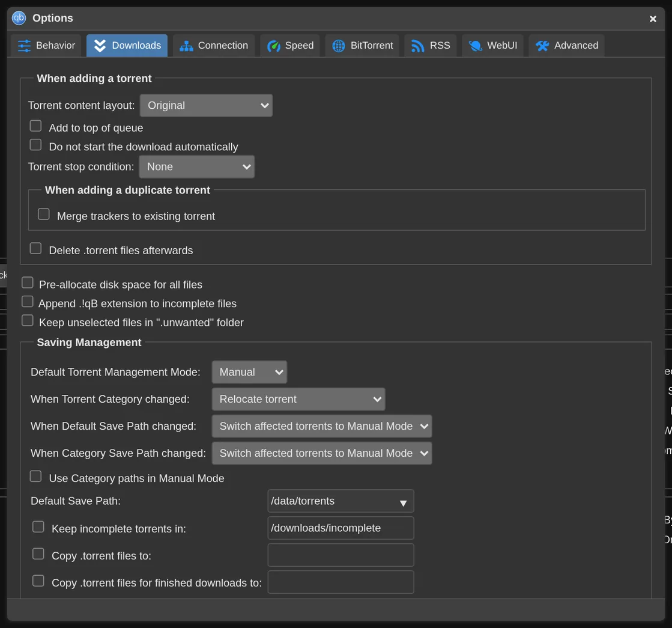Viewport: 672px width, 628px height.
Task: Click the Speed tab gauge icon
Action: pos(273,46)
